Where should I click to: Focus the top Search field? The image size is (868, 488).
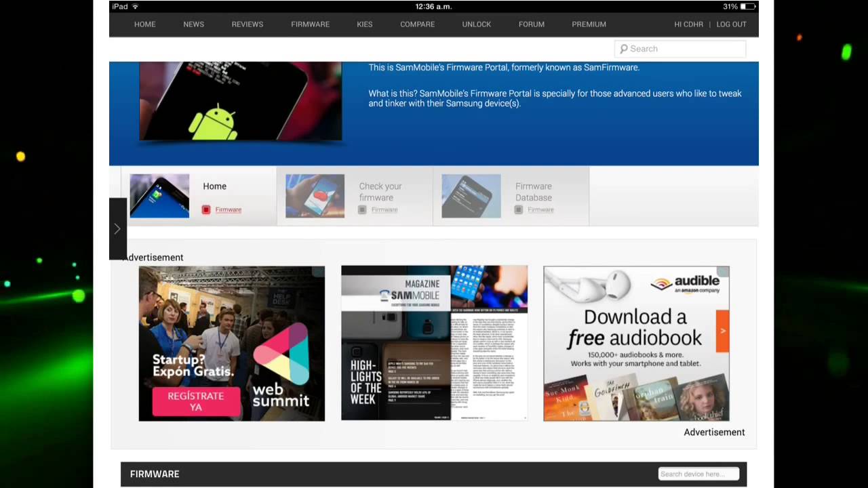680,49
